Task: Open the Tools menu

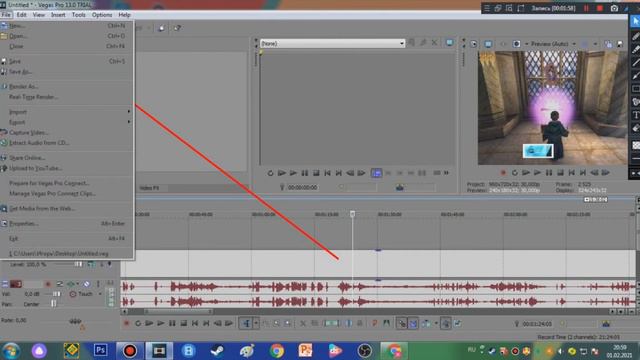Action: 78,15
